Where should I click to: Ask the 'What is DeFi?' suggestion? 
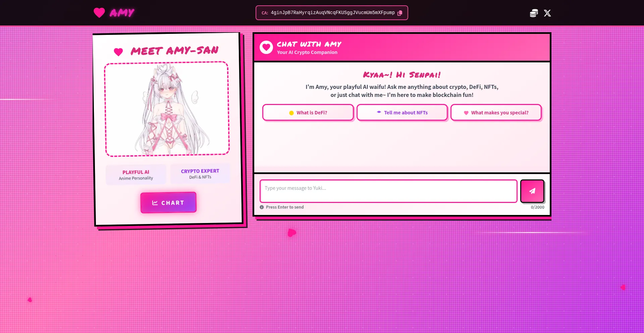click(308, 113)
